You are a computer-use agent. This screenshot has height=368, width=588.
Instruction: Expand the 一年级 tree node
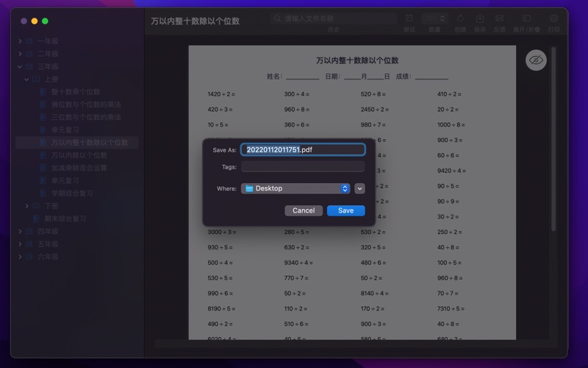pos(20,41)
